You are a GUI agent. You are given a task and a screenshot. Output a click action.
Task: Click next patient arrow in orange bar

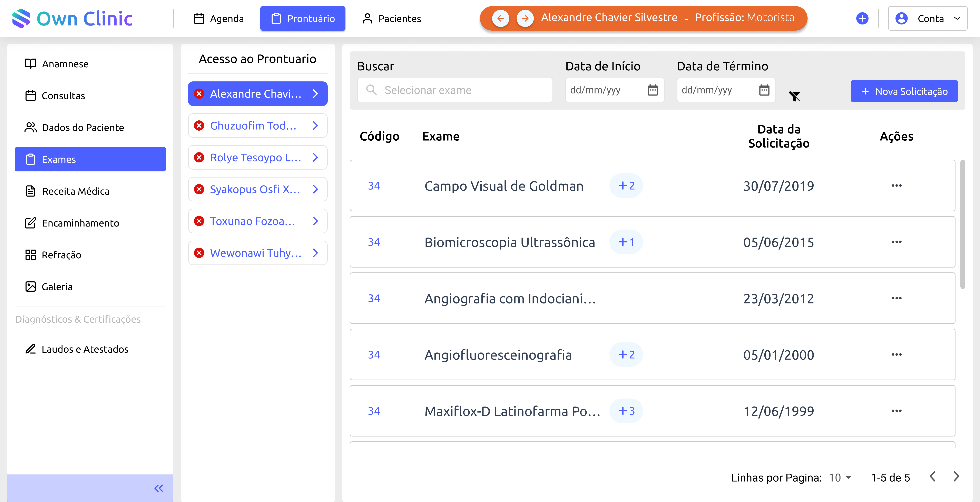click(x=525, y=18)
